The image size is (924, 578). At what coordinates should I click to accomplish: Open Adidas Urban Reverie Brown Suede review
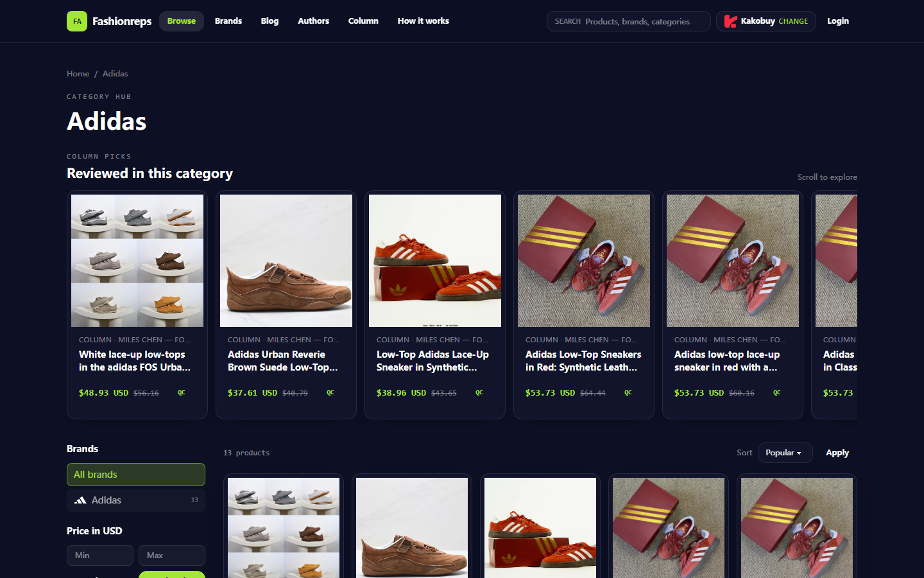[x=283, y=361]
